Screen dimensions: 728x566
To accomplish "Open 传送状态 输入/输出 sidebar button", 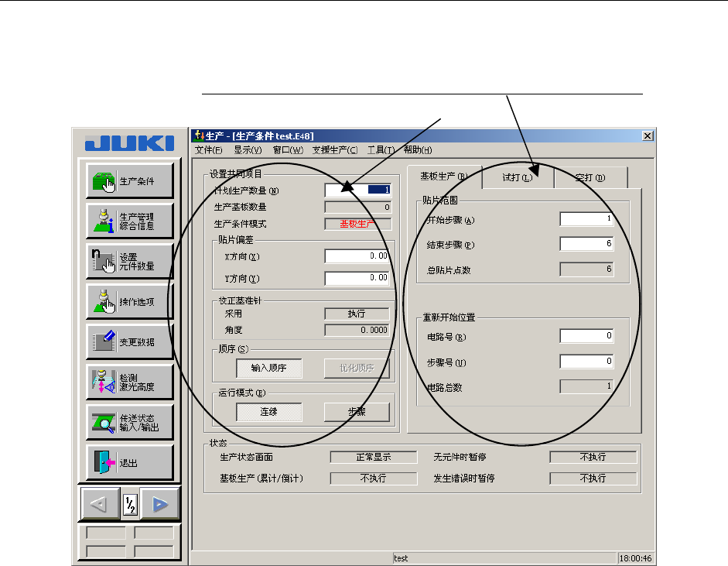I will (x=129, y=423).
